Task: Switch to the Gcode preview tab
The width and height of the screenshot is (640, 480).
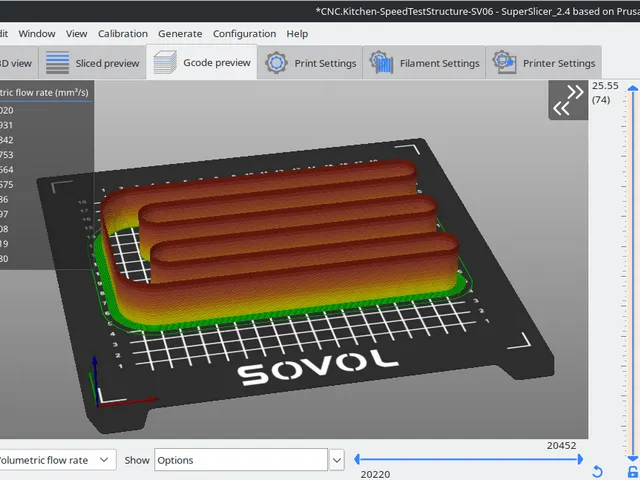Action: [x=202, y=62]
